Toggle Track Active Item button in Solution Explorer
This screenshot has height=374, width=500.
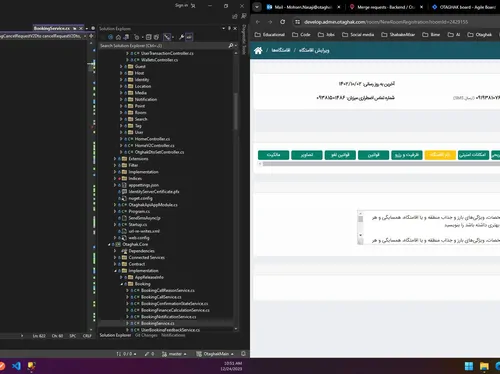pos(167,37)
